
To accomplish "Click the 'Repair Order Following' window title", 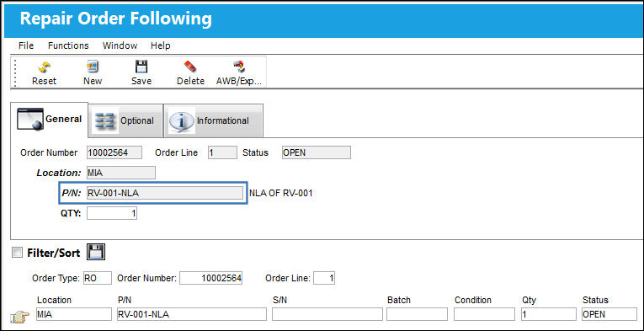I will [x=116, y=19].
